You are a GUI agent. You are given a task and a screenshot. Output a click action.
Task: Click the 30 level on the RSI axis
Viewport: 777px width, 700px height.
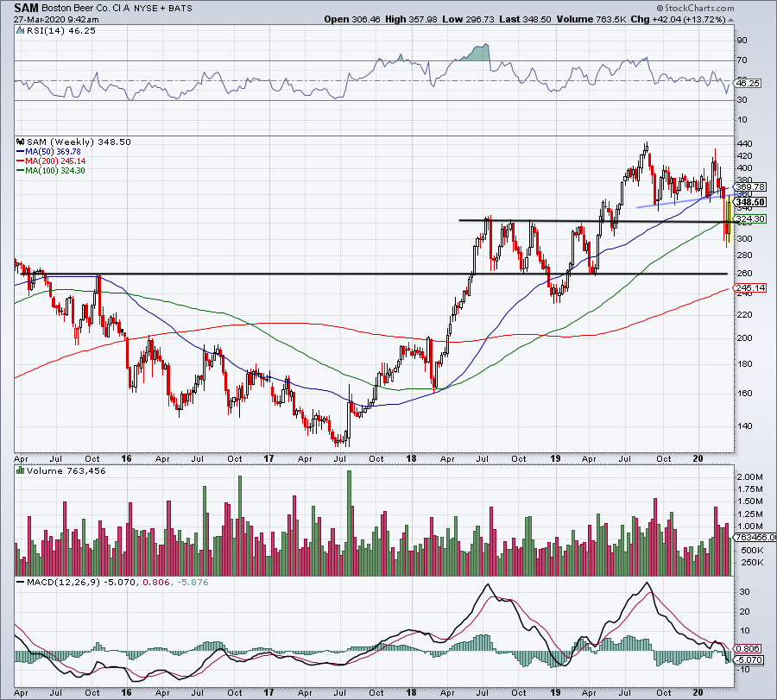[x=742, y=100]
